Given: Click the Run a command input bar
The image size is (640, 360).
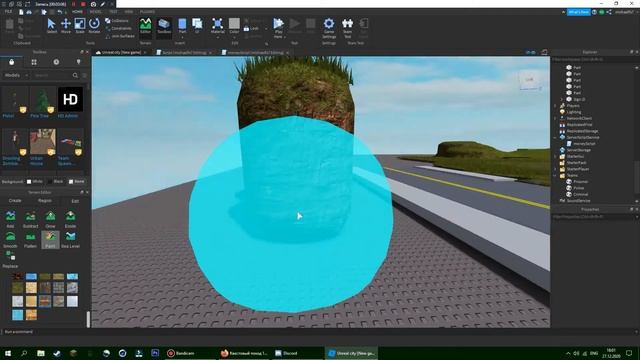Looking at the screenshot, I should point(318,332).
